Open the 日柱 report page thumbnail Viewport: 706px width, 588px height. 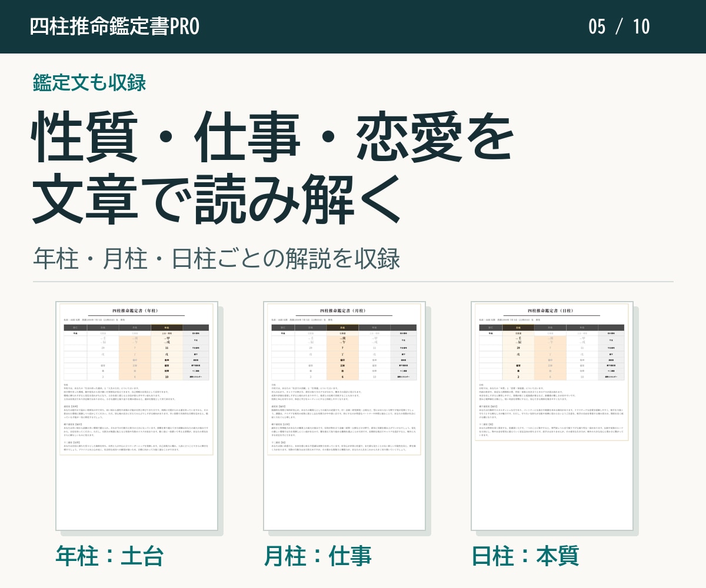coord(552,415)
